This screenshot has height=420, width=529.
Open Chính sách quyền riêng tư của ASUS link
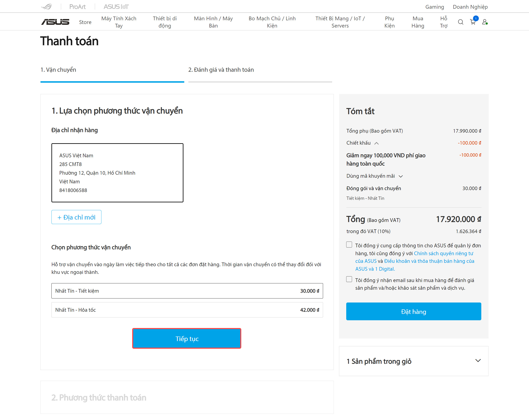click(x=414, y=257)
